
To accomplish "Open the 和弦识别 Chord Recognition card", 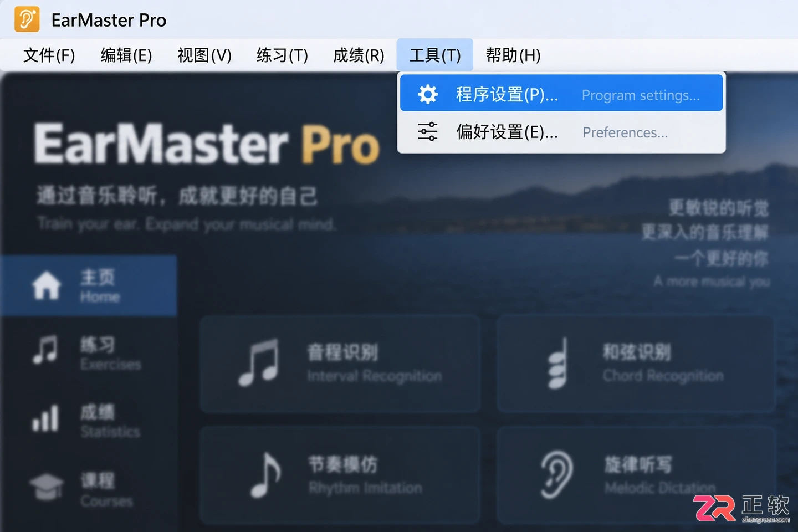I will [636, 364].
